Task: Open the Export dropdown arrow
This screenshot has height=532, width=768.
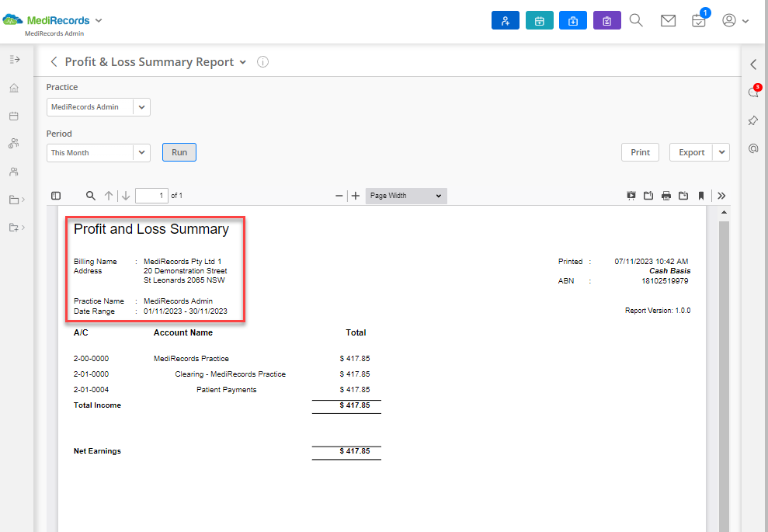Action: (x=721, y=152)
